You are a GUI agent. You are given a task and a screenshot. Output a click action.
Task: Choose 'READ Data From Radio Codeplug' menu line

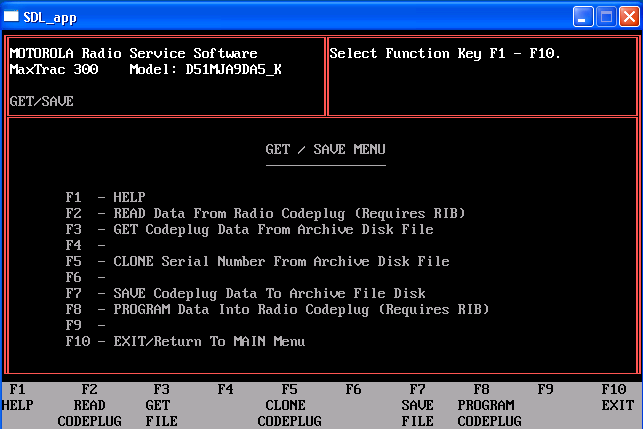[265, 213]
